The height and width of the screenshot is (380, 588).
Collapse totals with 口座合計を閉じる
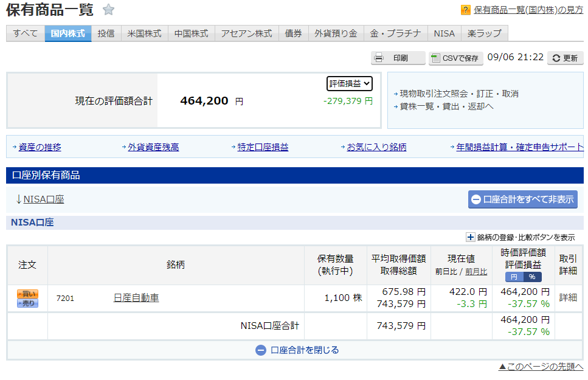(297, 350)
